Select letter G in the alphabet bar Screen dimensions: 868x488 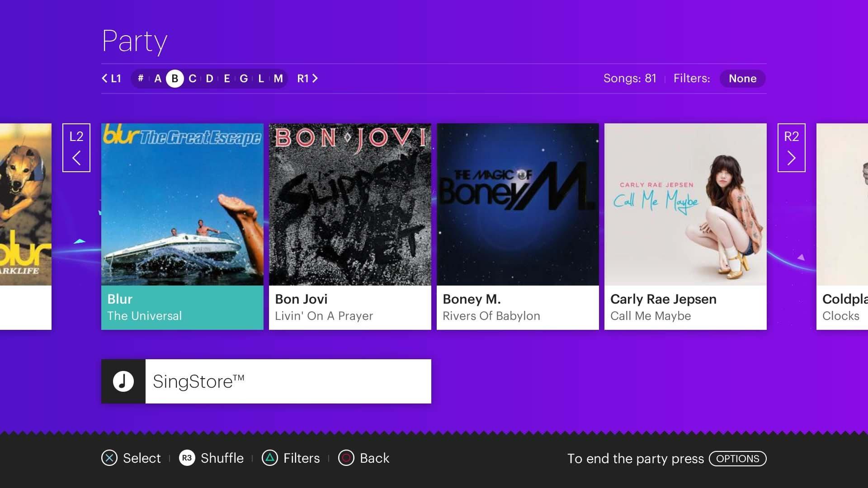click(243, 78)
